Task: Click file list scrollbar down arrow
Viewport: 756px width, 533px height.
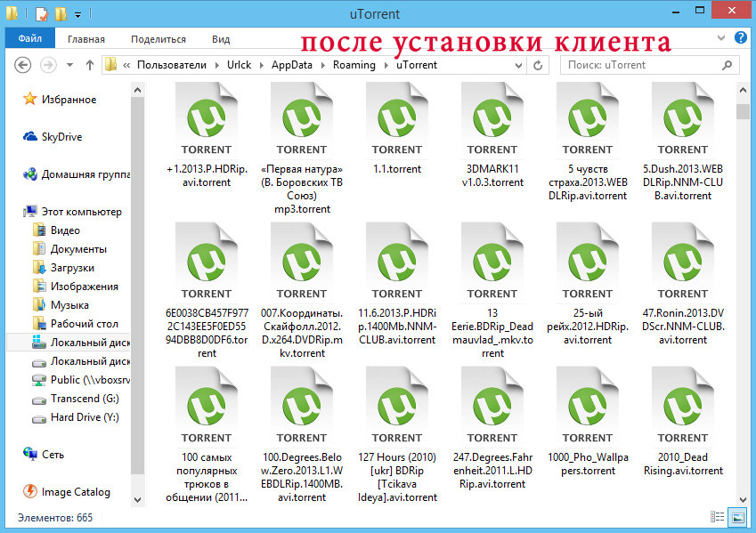Action: point(743,500)
